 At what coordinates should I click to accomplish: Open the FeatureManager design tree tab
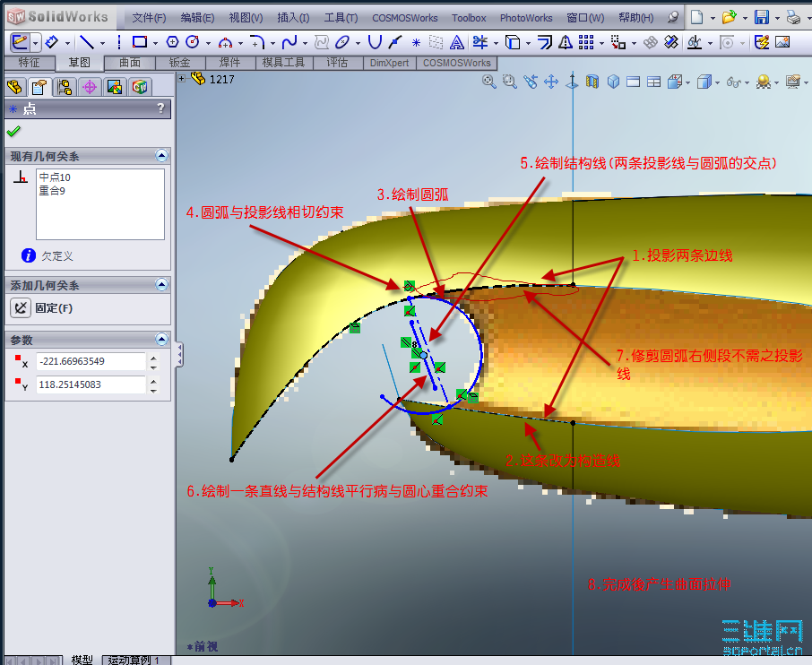(15, 87)
